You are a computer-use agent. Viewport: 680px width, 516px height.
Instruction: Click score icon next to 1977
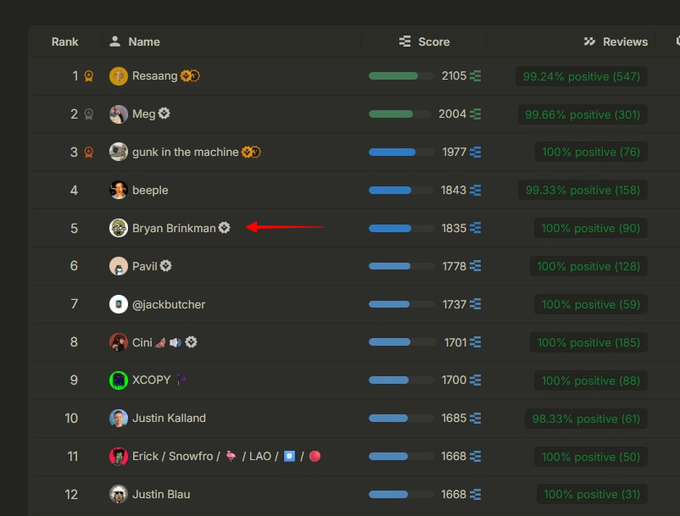tap(475, 152)
